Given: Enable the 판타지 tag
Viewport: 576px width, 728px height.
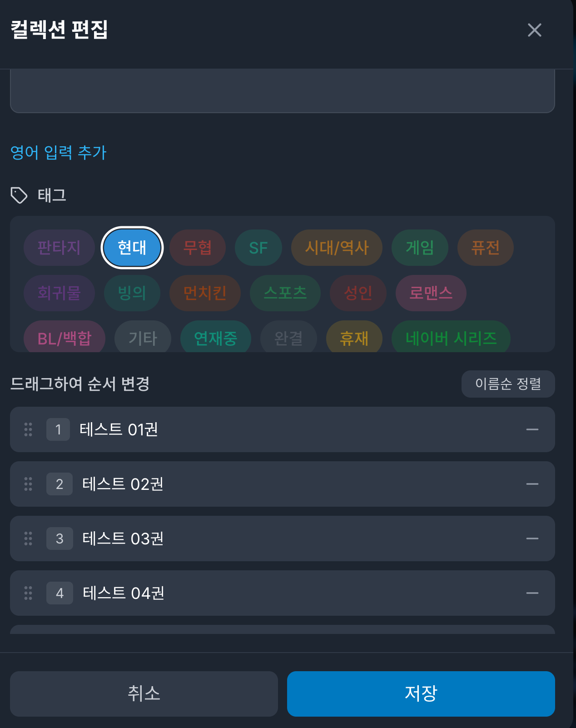Looking at the screenshot, I should click(x=59, y=248).
